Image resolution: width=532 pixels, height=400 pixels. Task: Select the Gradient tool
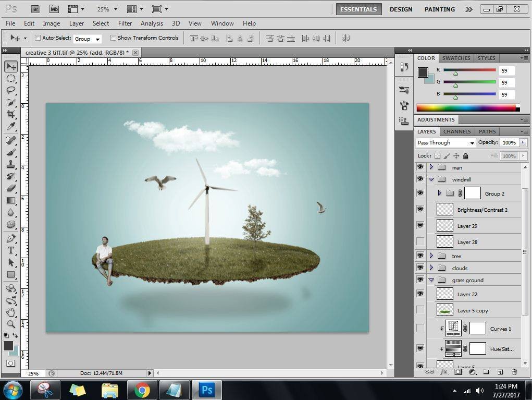point(11,200)
